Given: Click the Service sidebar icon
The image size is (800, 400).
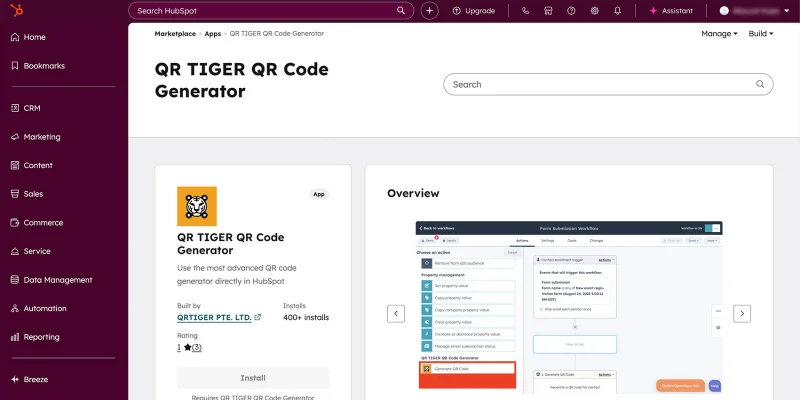Looking at the screenshot, I should click(x=15, y=251).
